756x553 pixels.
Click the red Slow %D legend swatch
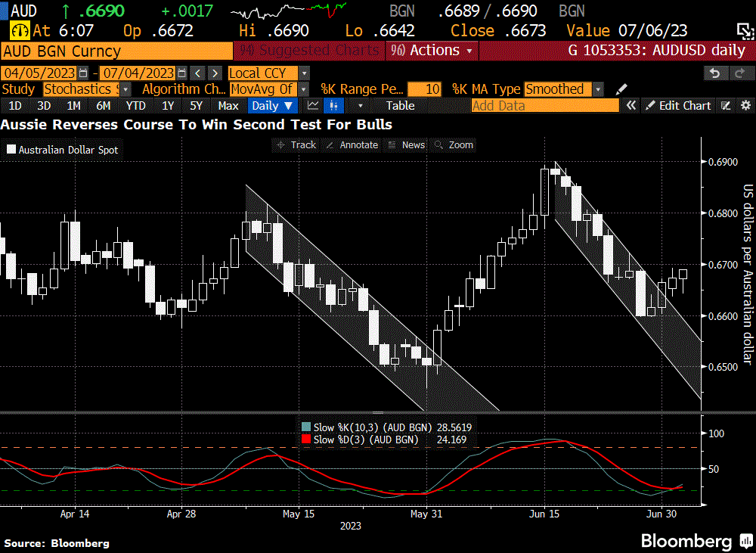click(x=305, y=440)
